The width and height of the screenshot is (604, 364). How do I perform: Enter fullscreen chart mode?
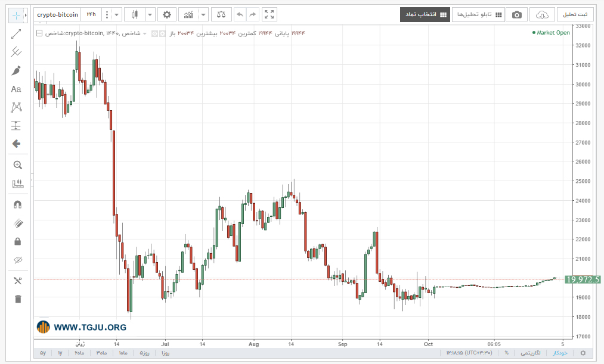270,15
